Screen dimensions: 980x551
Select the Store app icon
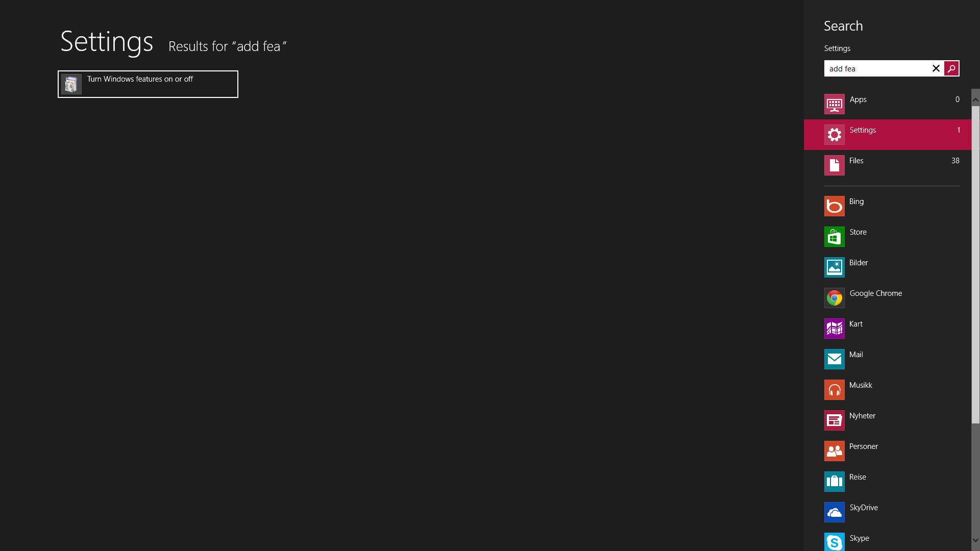(x=834, y=237)
